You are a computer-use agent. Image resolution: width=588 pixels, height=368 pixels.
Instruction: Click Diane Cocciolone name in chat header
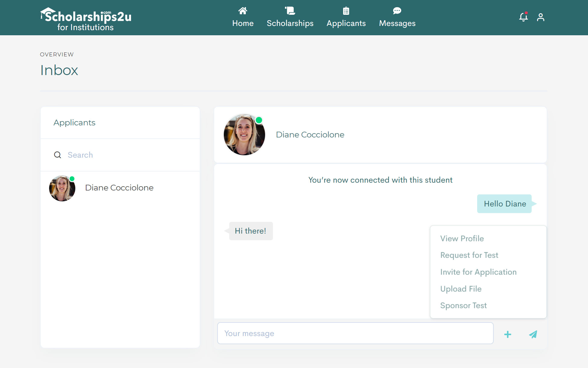(310, 134)
